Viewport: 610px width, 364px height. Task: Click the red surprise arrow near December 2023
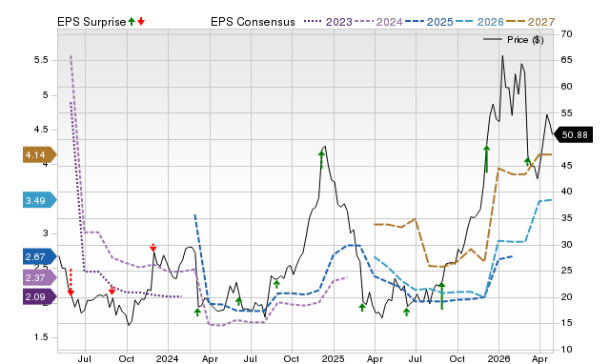(153, 248)
